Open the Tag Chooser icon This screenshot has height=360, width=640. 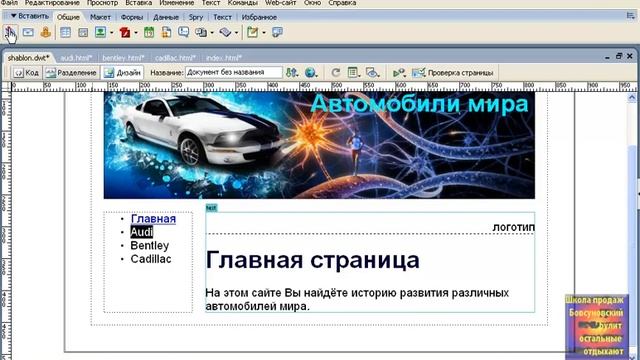pyautogui.click(x=278, y=32)
